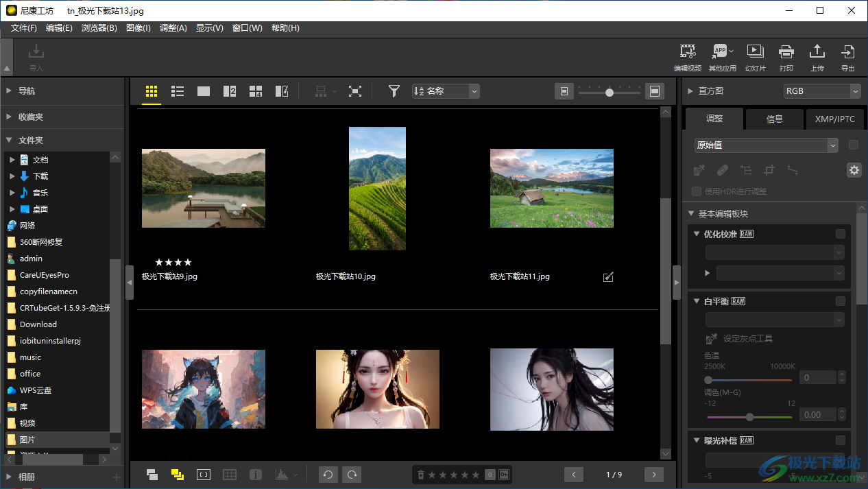Screen dimensions: 868x489
Task: Click the trash icon in rating bar
Action: coord(421,475)
